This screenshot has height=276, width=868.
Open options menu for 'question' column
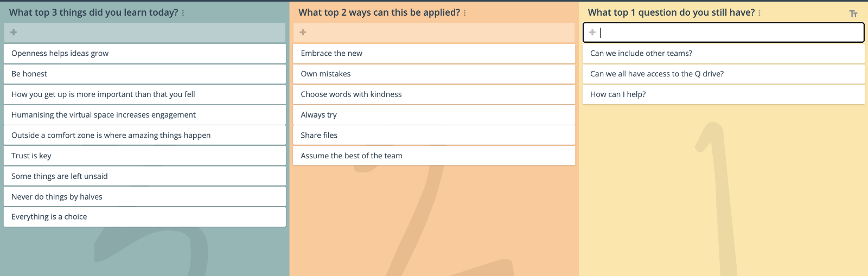[x=759, y=12]
